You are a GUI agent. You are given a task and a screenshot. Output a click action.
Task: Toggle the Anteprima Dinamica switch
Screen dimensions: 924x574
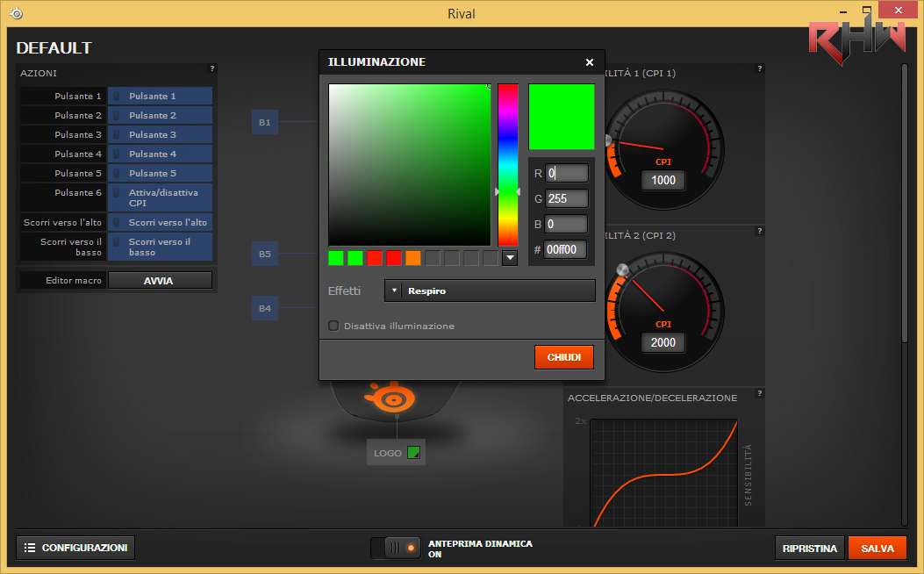pyautogui.click(x=396, y=548)
